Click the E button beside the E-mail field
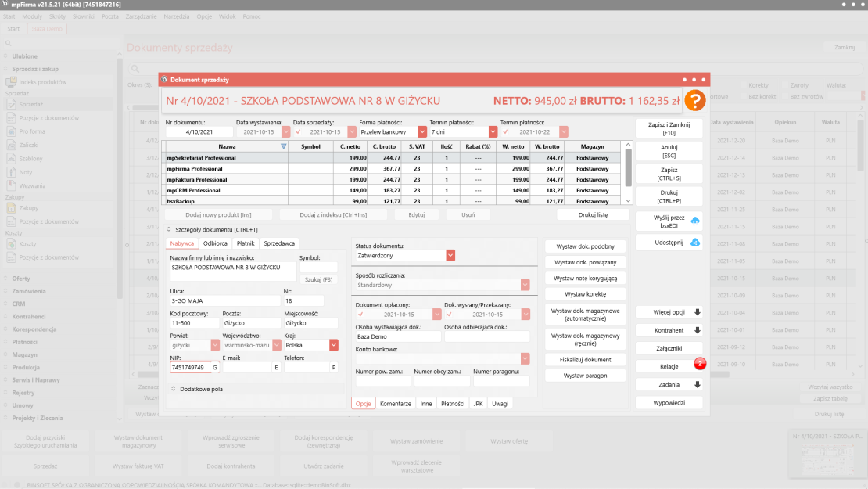 (x=276, y=367)
